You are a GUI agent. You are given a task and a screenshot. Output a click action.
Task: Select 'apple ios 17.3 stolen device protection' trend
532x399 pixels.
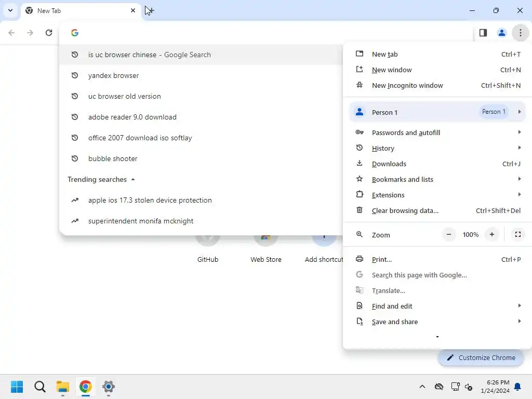(201, 200)
